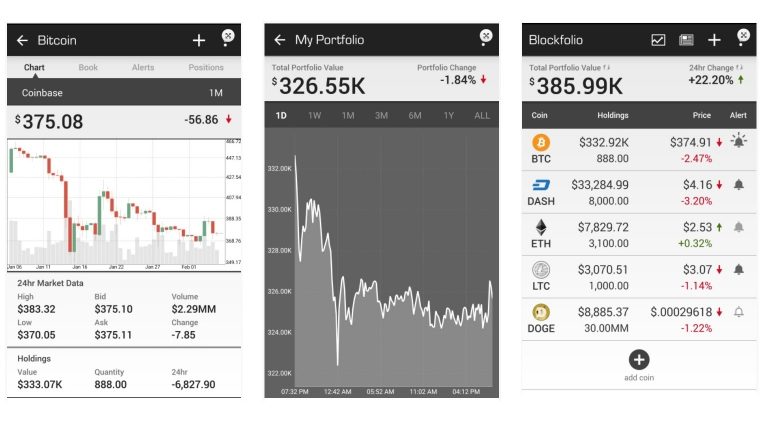770x440 pixels.
Task: Open the news icon in Blockfolio header
Action: (x=686, y=40)
